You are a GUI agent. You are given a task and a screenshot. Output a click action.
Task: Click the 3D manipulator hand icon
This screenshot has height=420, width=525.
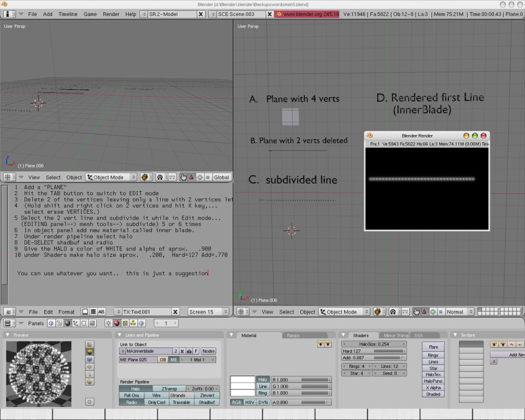pos(183,177)
